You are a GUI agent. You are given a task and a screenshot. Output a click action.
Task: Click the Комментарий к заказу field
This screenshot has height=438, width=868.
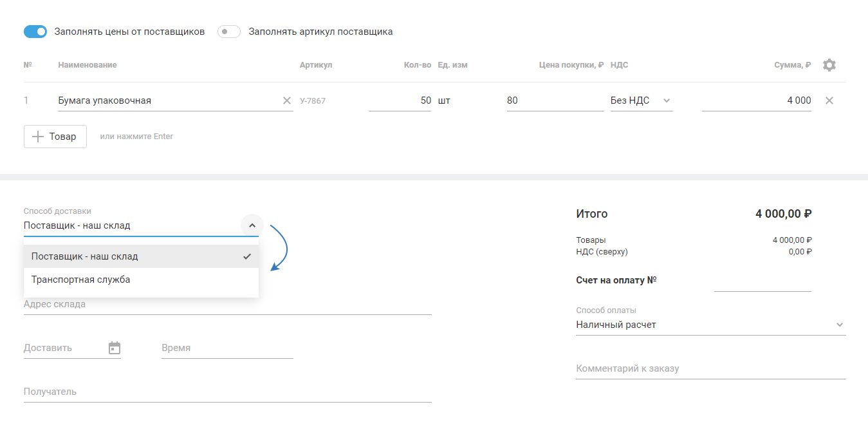[x=710, y=369]
